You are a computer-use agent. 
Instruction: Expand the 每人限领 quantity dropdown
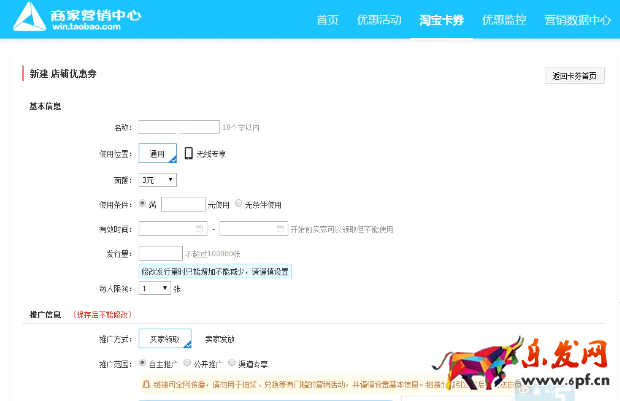coord(154,288)
